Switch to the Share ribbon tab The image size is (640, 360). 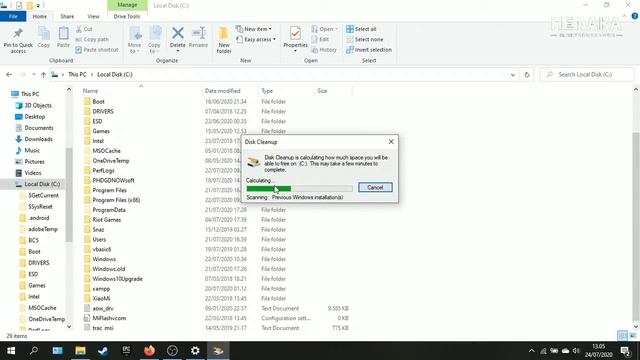point(67,16)
